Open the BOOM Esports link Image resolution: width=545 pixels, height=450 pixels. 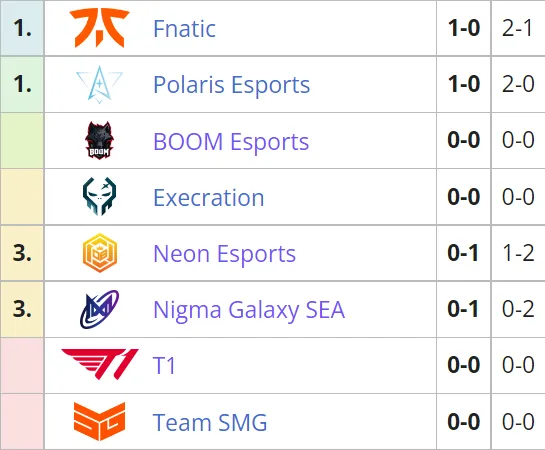click(x=231, y=141)
